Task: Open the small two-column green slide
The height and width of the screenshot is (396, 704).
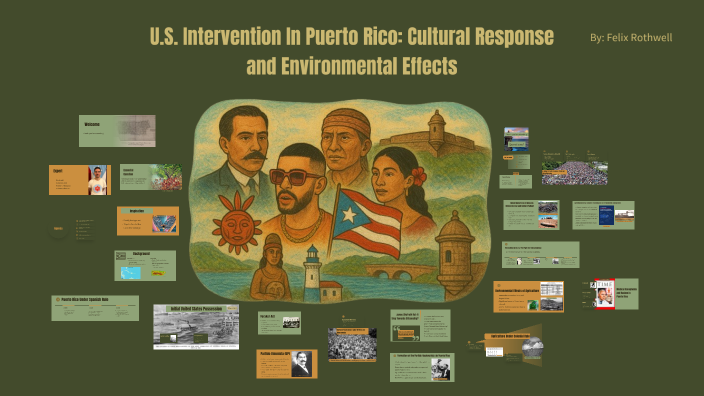Action: coord(516,181)
